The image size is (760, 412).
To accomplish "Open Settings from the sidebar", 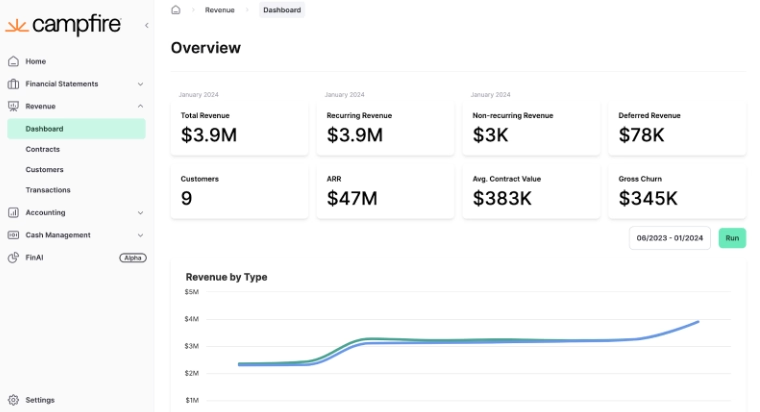I will [x=40, y=400].
